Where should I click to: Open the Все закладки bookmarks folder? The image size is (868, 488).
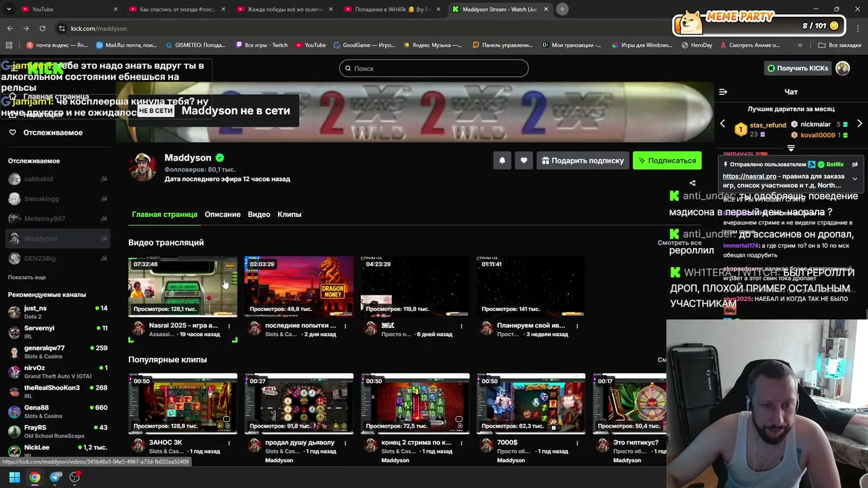839,45
